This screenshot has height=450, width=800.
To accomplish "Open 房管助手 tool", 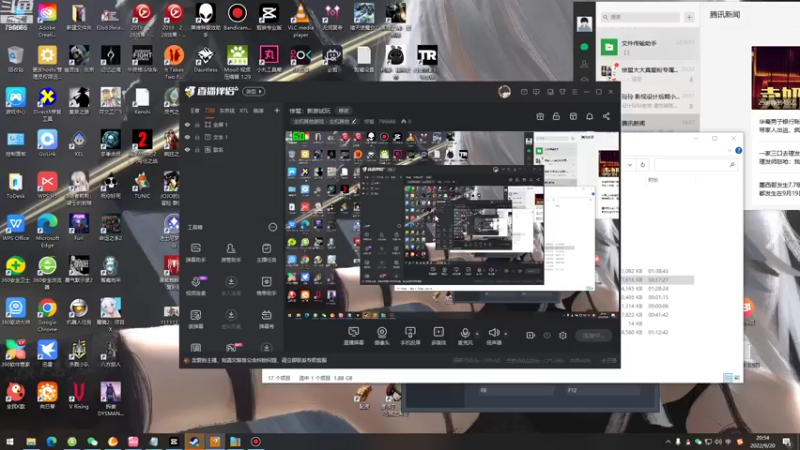I will coord(231,253).
